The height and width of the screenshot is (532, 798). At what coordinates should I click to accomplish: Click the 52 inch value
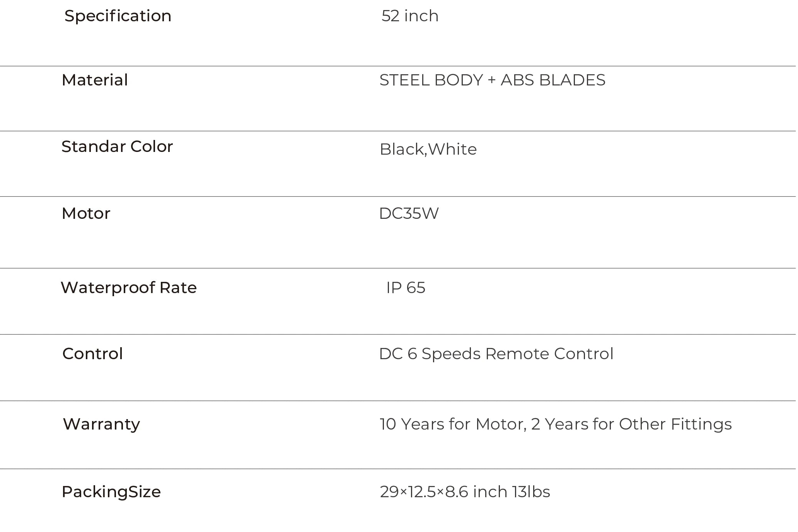410,16
